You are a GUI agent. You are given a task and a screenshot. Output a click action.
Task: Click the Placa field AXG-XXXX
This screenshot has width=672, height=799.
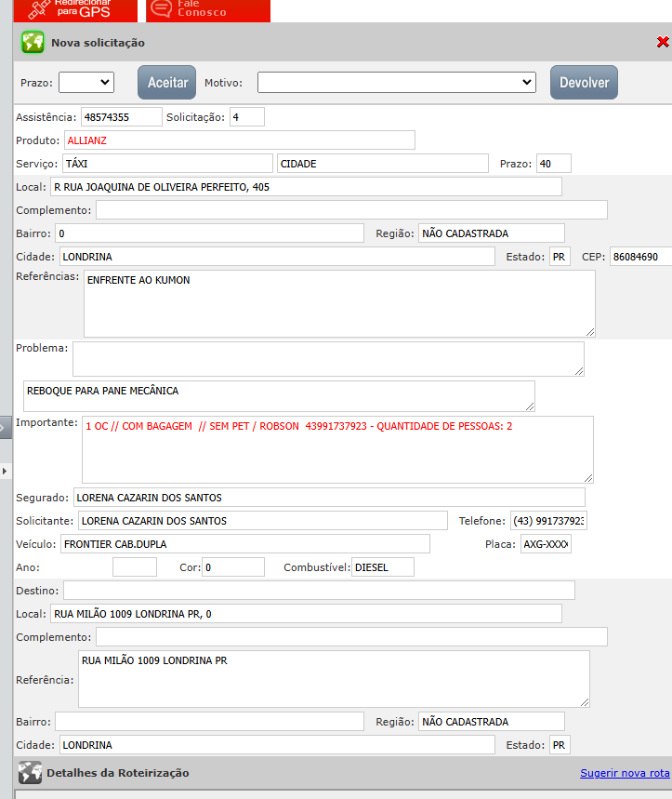click(x=546, y=544)
